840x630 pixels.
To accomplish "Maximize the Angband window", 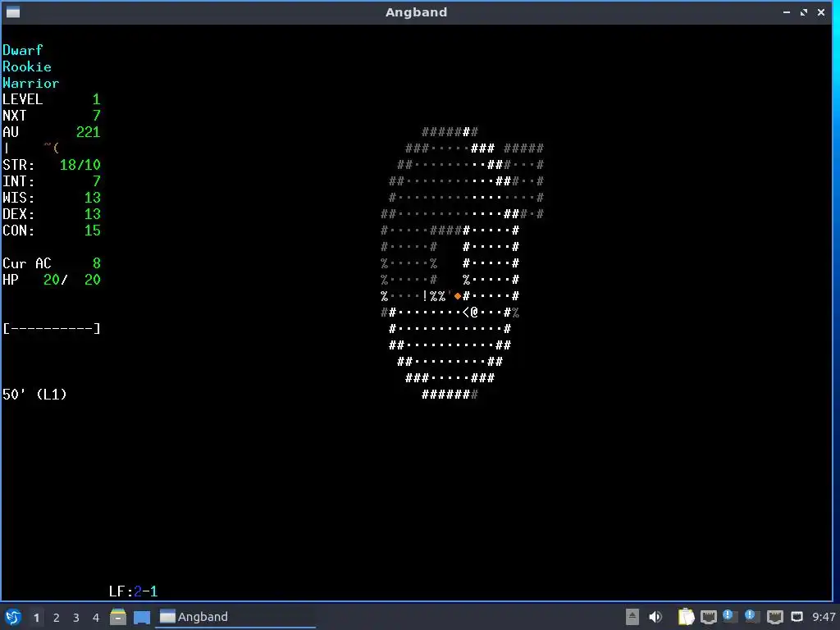I will pyautogui.click(x=804, y=11).
